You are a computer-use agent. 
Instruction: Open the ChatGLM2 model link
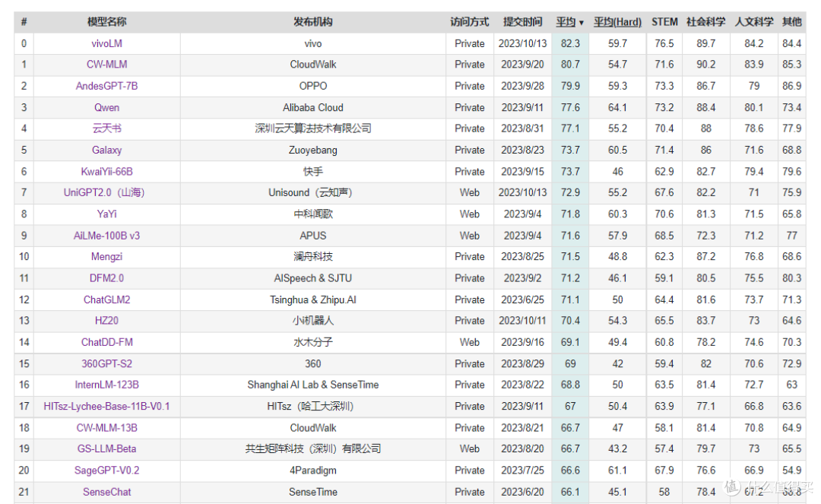[107, 300]
